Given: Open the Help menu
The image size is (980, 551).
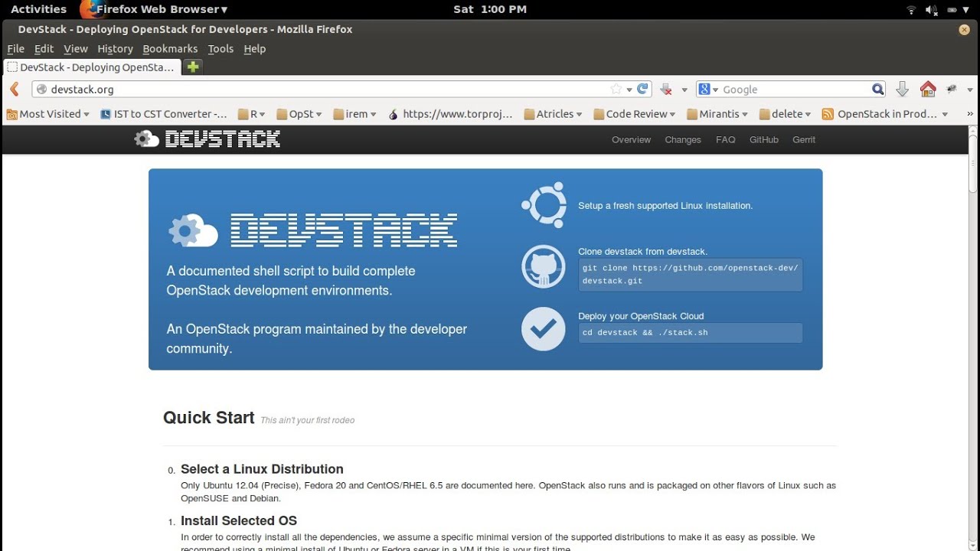Looking at the screenshot, I should coord(254,48).
